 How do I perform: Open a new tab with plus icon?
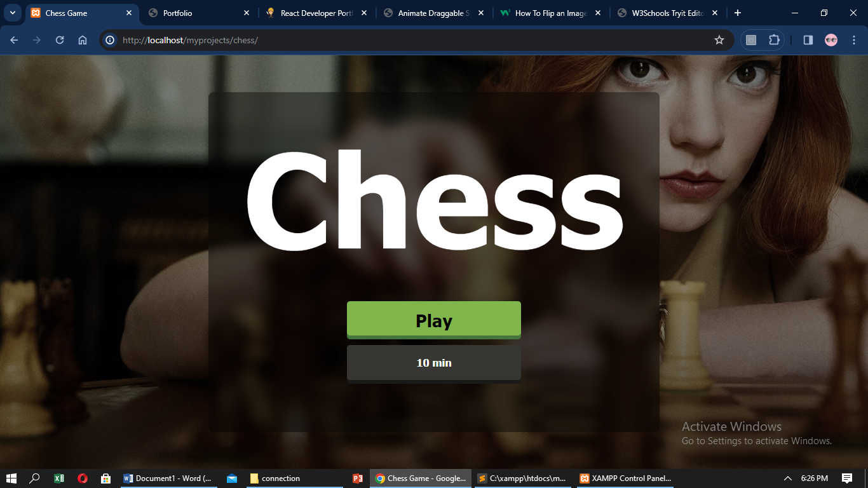pyautogui.click(x=738, y=13)
